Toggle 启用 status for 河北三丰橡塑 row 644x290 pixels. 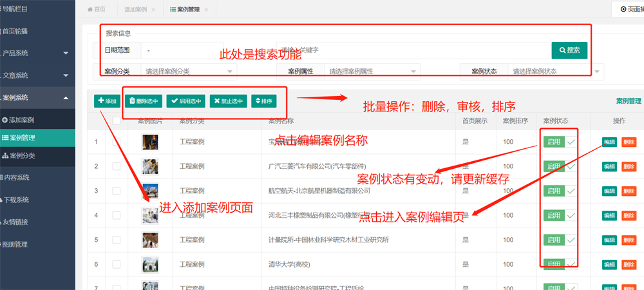pyautogui.click(x=561, y=215)
